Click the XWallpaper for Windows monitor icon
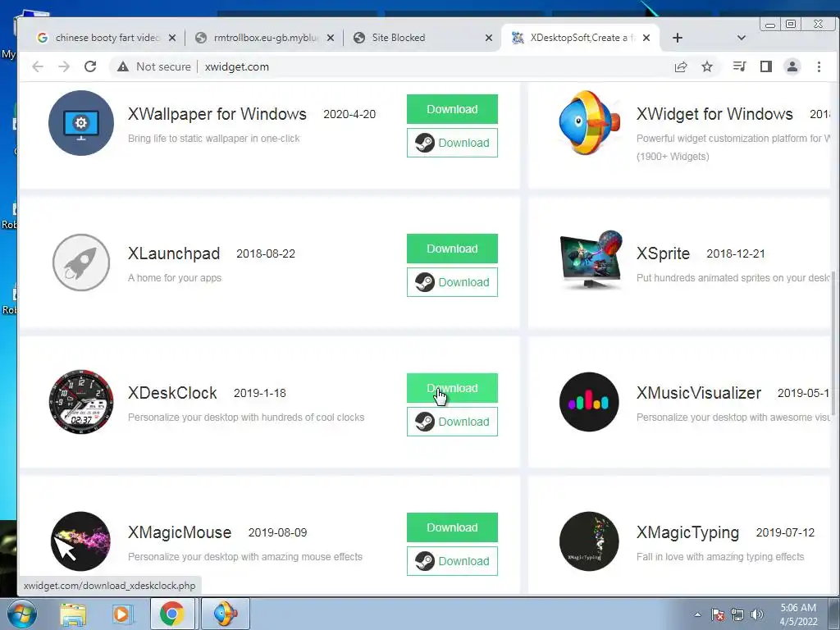Screen dimensions: 840x630 point(81,123)
